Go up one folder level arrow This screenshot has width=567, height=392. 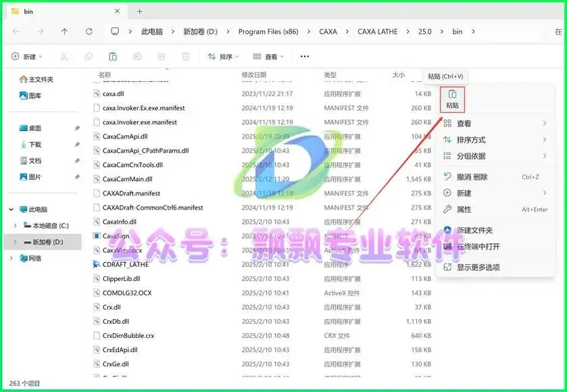pos(64,32)
